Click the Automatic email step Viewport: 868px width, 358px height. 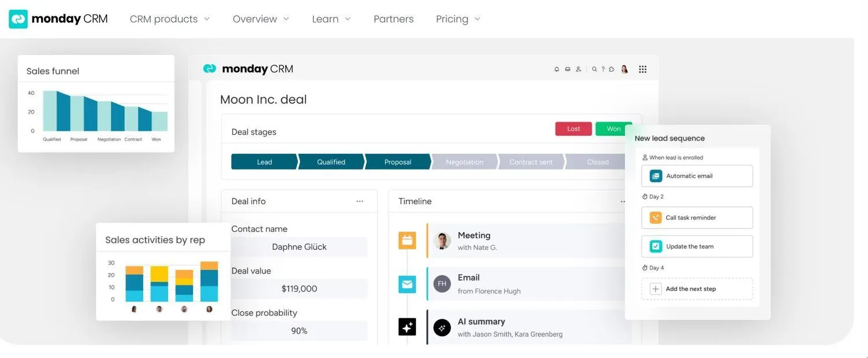(x=697, y=176)
